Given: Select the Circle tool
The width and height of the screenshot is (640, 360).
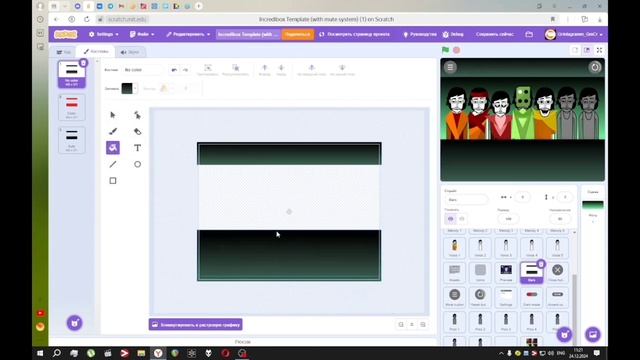Looking at the screenshot, I should point(137,164).
